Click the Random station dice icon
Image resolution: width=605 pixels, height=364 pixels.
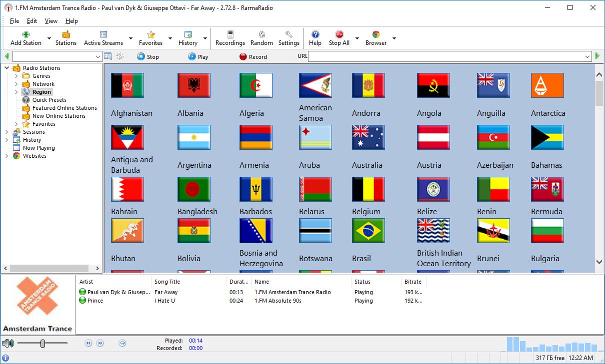[261, 35]
